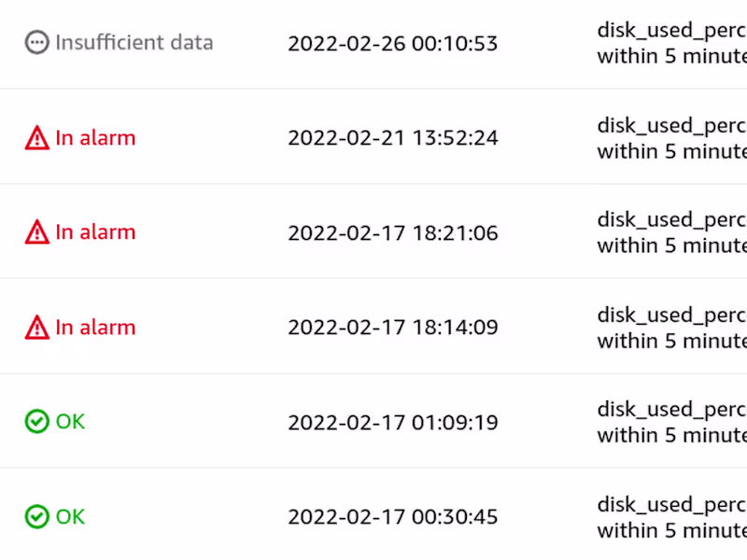747x560 pixels.
Task: Click the OK checkmark icon for 00:30:45 entry
Action: pyautogui.click(x=36, y=516)
